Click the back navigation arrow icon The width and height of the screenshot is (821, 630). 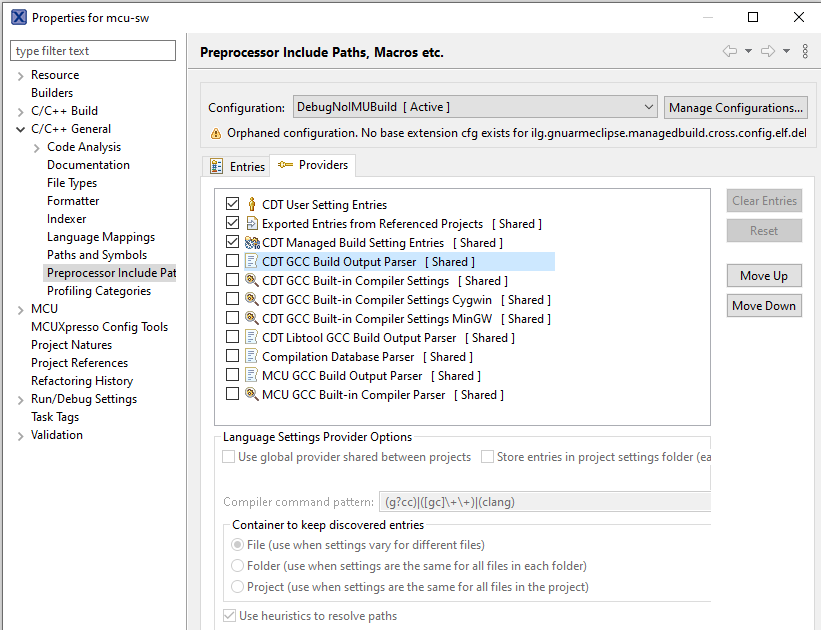(x=729, y=51)
